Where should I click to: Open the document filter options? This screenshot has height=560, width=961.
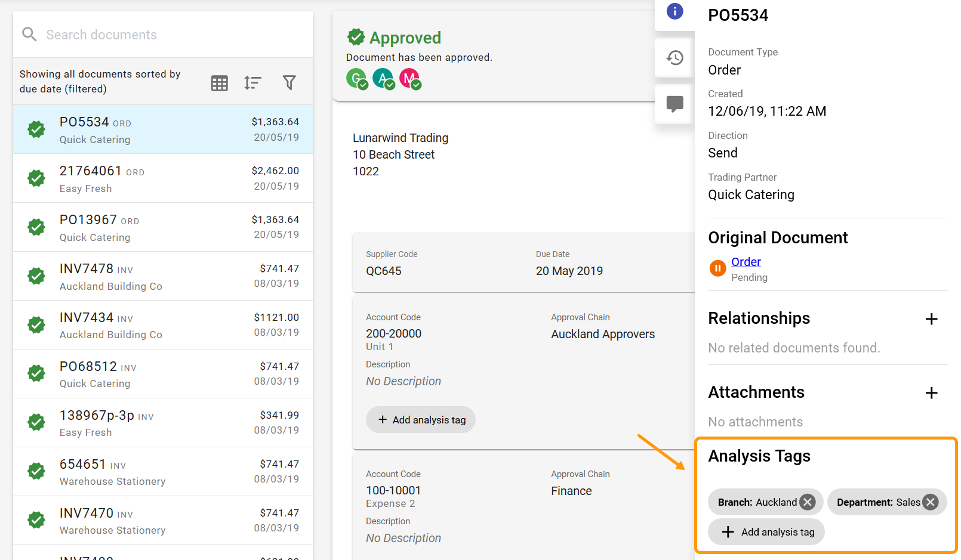coord(289,83)
